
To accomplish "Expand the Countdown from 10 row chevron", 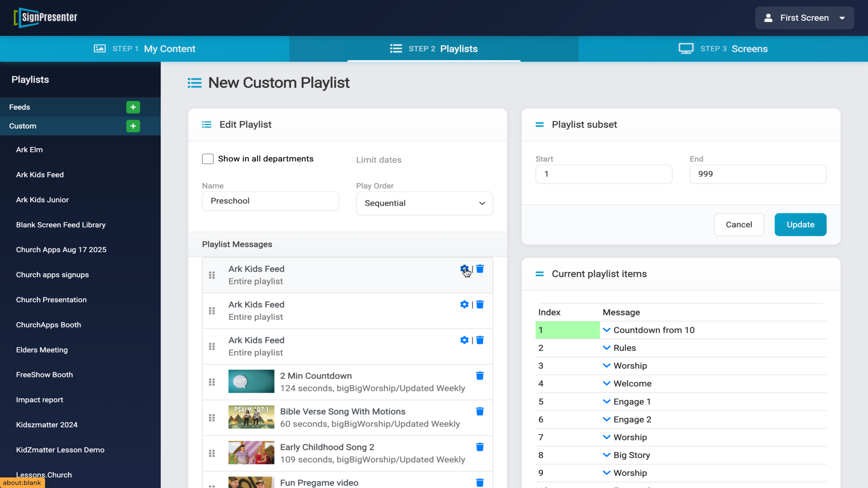I will [x=606, y=330].
